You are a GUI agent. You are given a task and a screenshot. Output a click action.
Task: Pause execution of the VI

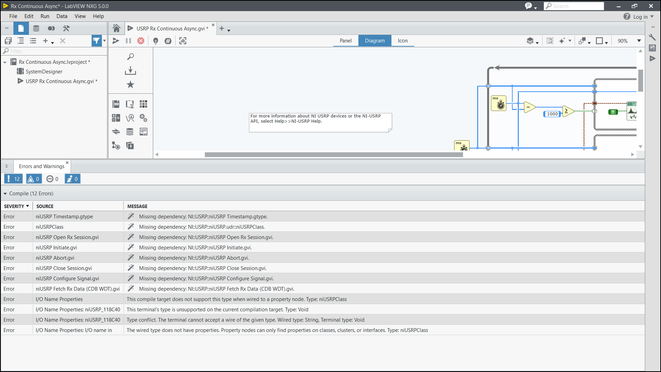point(129,41)
